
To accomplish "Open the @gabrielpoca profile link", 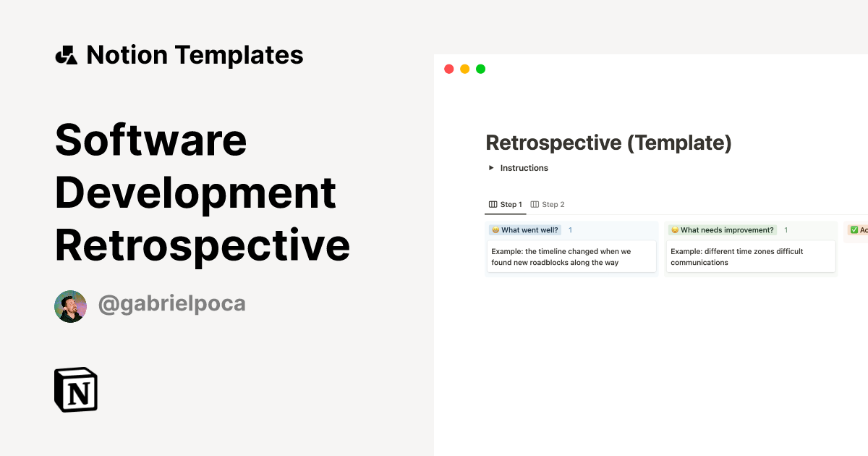I will point(173,304).
